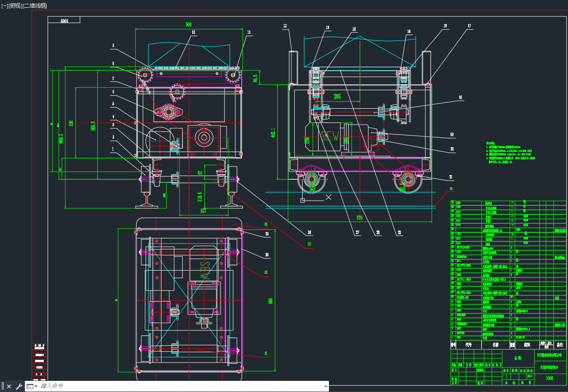
Task: Select part callout number 21
Action: click(451, 177)
